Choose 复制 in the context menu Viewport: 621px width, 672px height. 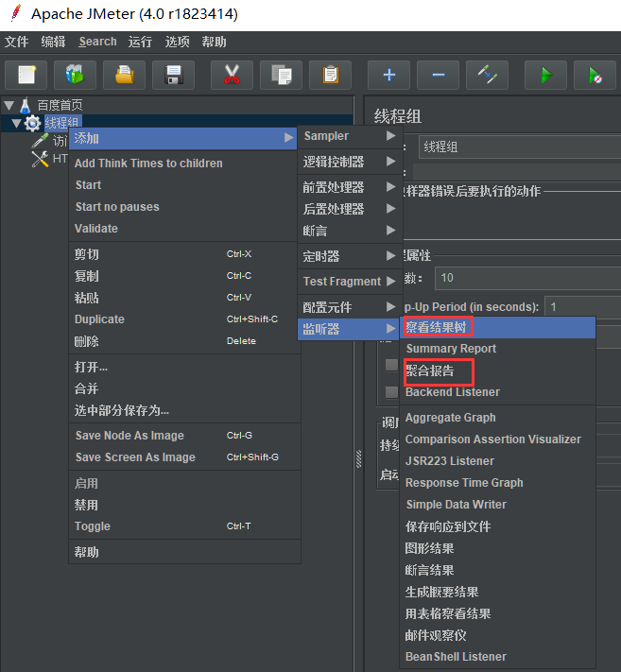click(x=184, y=276)
